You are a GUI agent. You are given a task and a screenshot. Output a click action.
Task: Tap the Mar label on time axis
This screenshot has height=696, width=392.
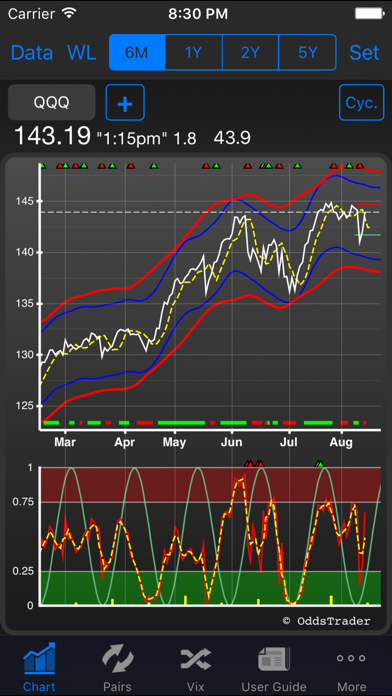[65, 443]
